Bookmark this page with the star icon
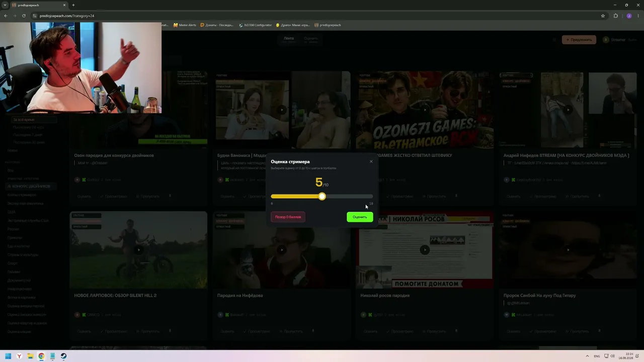This screenshot has height=362, width=644. 603,16
